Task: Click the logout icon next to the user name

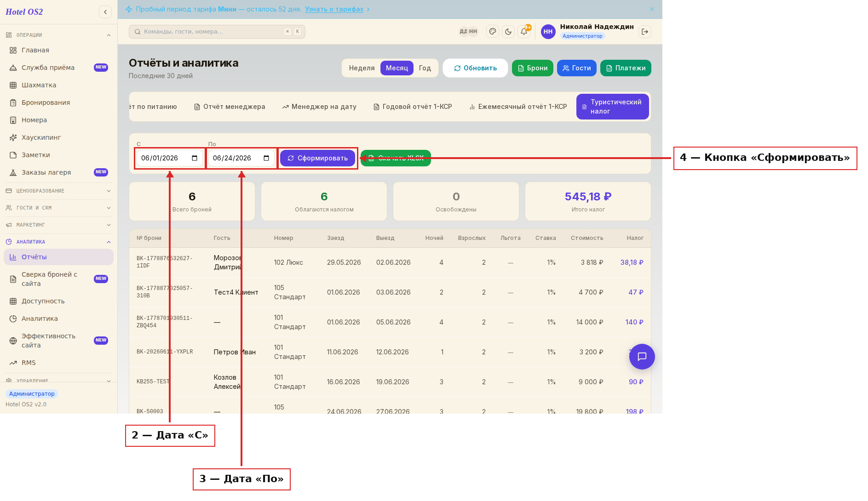Action: tap(645, 32)
